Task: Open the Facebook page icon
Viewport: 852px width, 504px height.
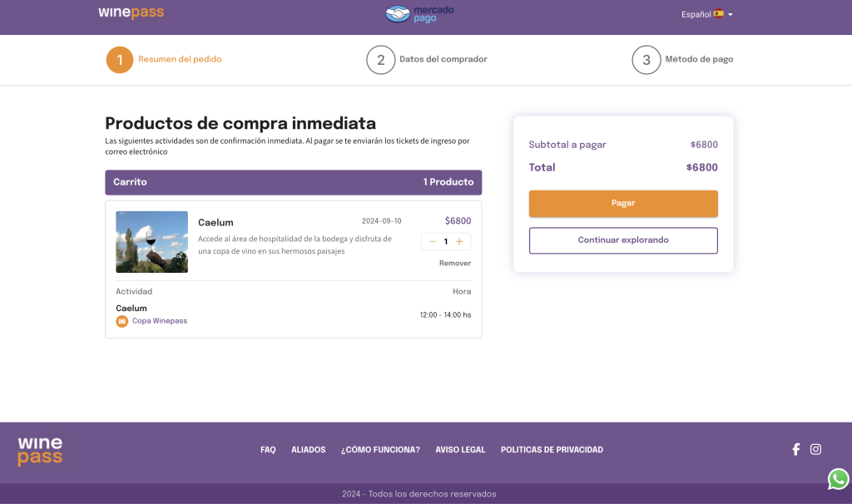Action: point(795,449)
